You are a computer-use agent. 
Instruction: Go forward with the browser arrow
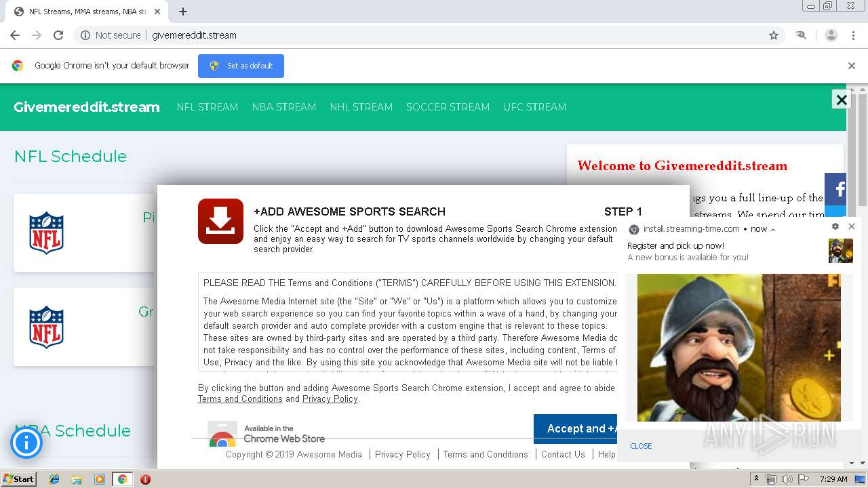coord(37,35)
